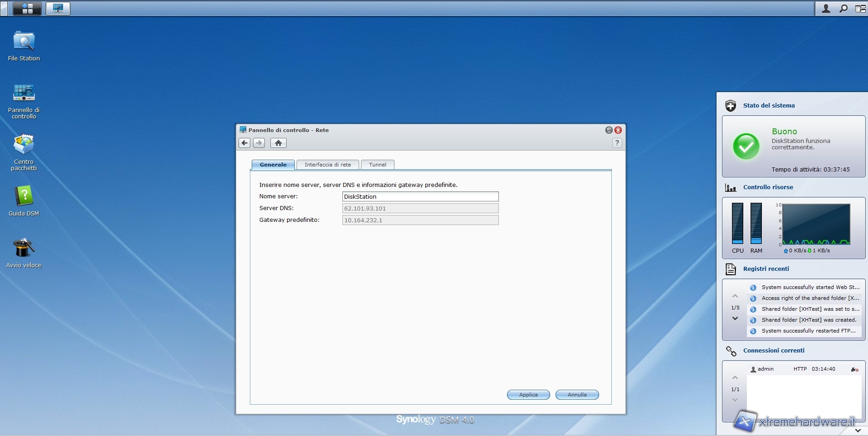868x436 pixels.
Task: Start Avvio veloce wizard icon
Action: [x=24, y=249]
